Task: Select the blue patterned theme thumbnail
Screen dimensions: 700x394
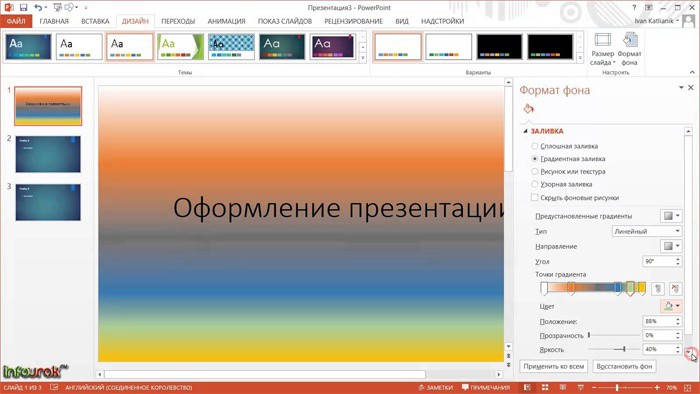Action: click(x=231, y=47)
